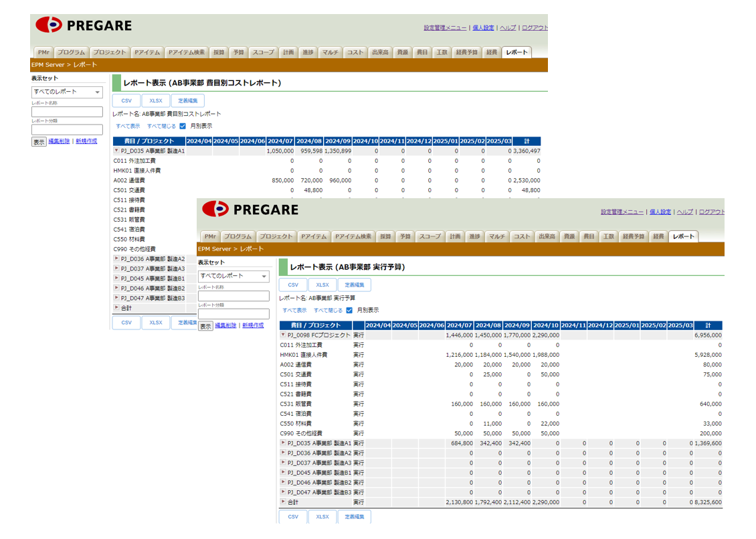Open すべてのレポート dropdown in the 費目別コストレポート window
Image resolution: width=756 pixels, height=539 pixels.
tap(67, 92)
